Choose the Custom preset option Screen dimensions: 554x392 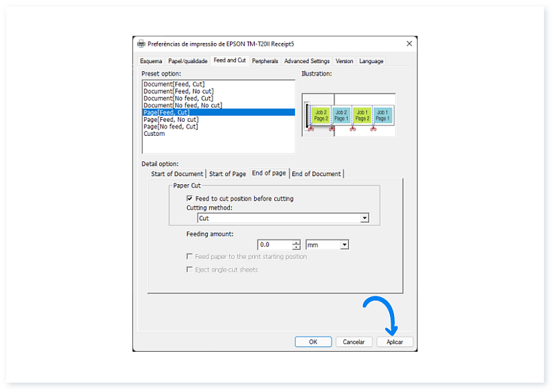154,134
